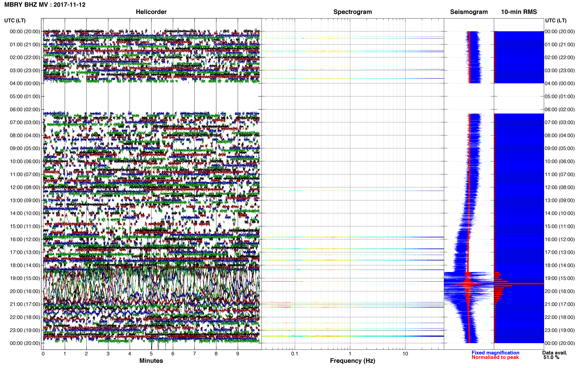
Task: Select '21:00 (17:00)' on the Helicorder time axis
Action: [25, 304]
